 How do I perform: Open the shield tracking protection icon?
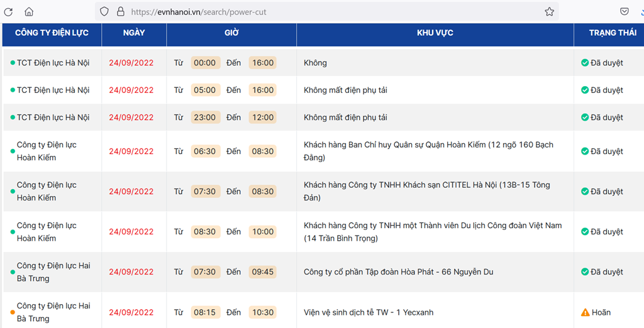[104, 11]
